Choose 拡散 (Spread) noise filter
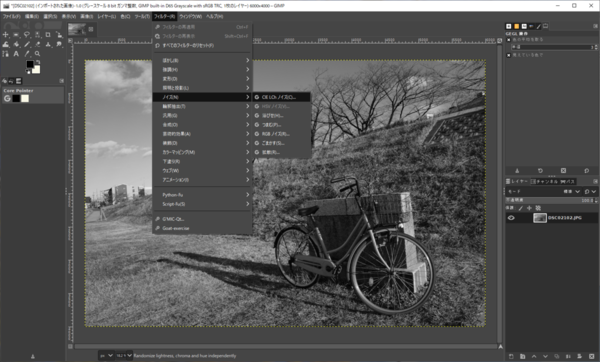Viewport: 600px width, 362px height. [282, 152]
